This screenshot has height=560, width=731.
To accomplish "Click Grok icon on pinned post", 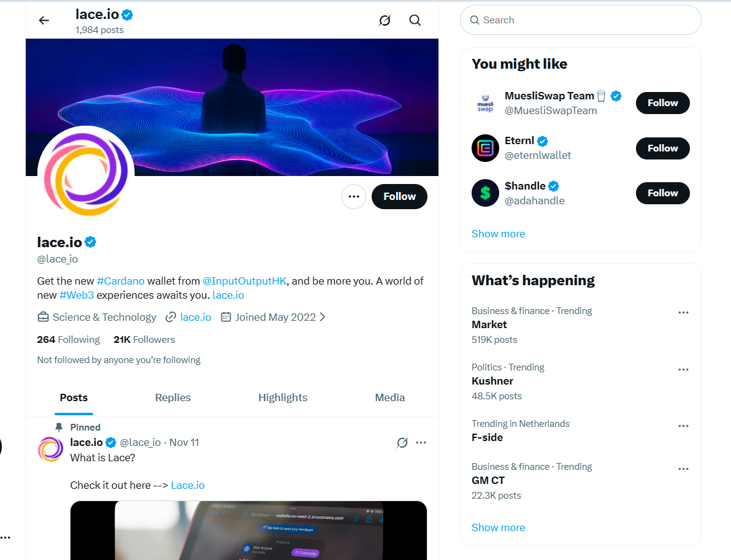I will click(x=402, y=442).
